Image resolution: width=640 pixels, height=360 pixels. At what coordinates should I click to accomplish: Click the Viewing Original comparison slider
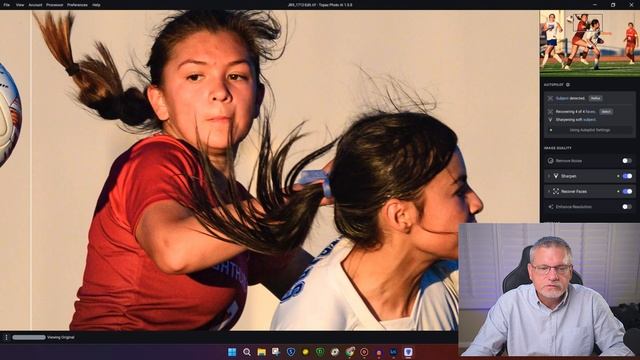(29, 338)
